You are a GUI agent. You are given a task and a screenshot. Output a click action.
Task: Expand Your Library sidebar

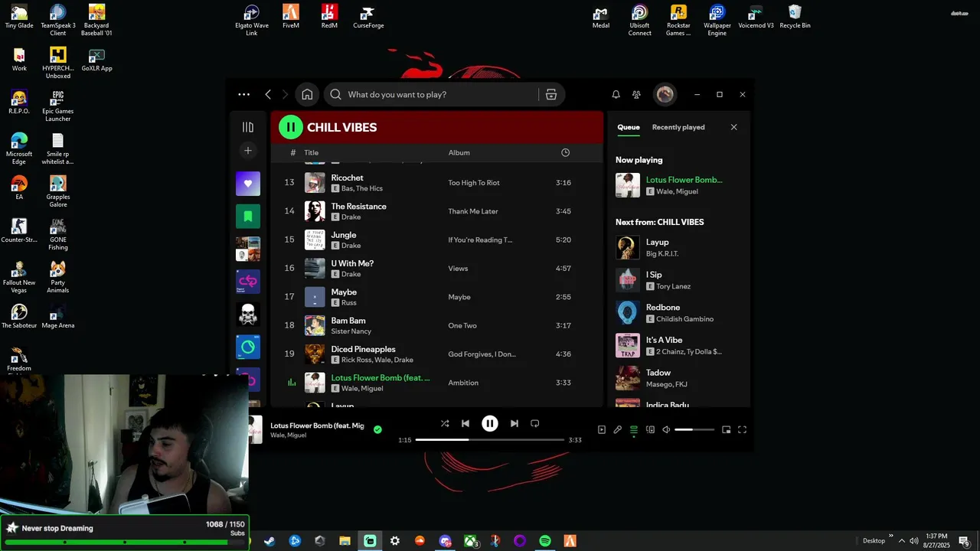pos(248,127)
